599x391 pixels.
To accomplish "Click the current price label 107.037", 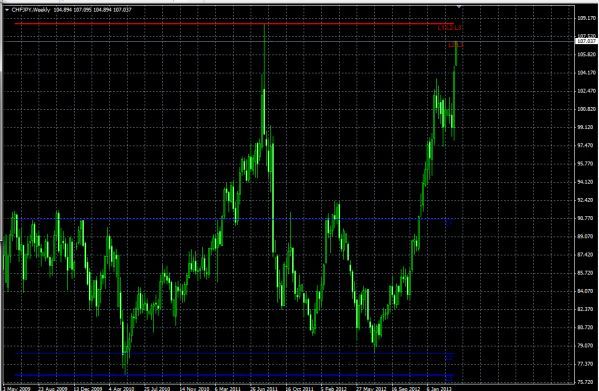I will tap(586, 41).
